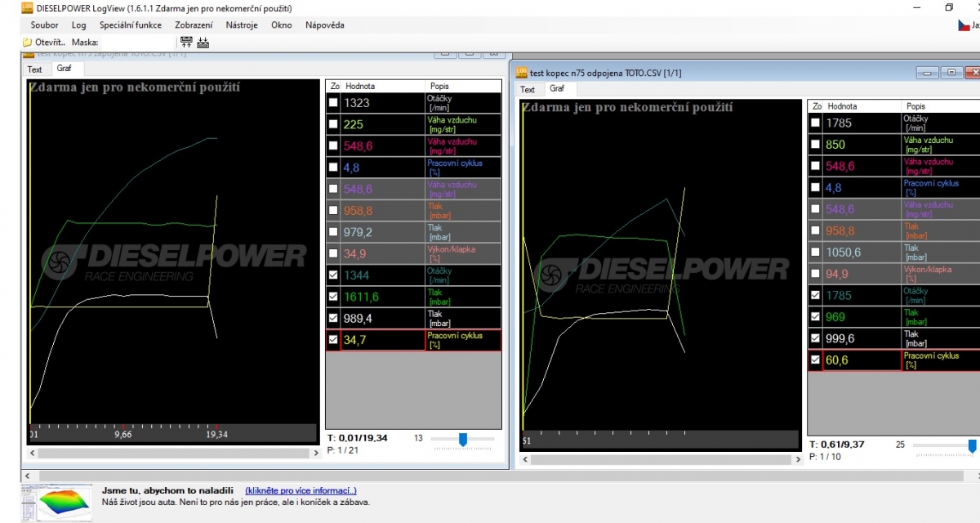Click Popis column header in zapojena window
Viewport: 980px width, 523px height.
click(x=463, y=86)
